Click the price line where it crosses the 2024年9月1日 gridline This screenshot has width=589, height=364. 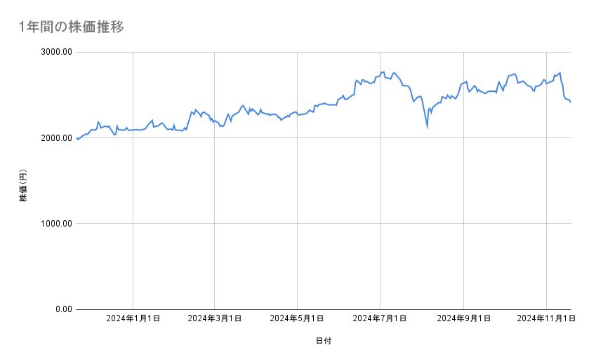pyautogui.click(x=463, y=82)
